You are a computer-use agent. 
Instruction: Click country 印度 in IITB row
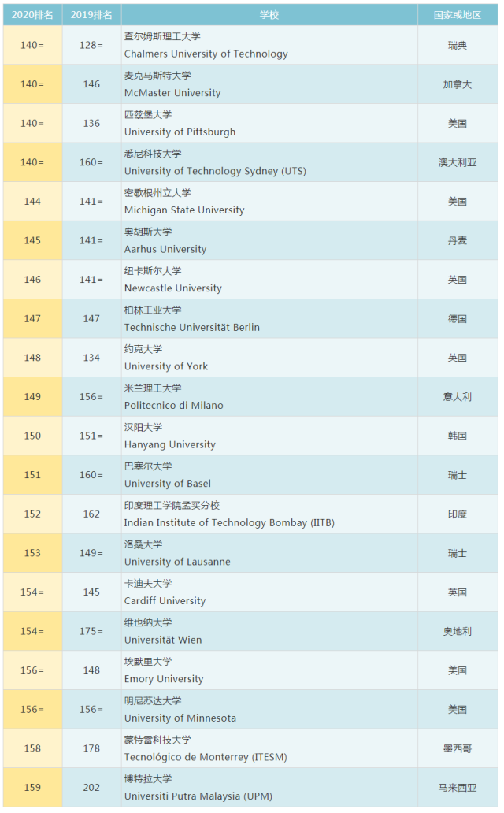click(458, 514)
